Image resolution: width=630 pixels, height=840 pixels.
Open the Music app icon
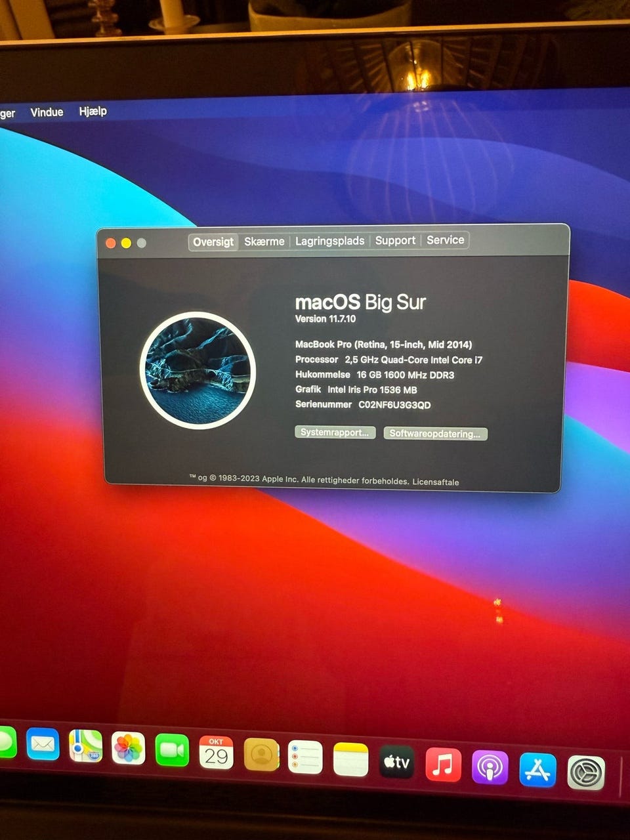tap(443, 765)
